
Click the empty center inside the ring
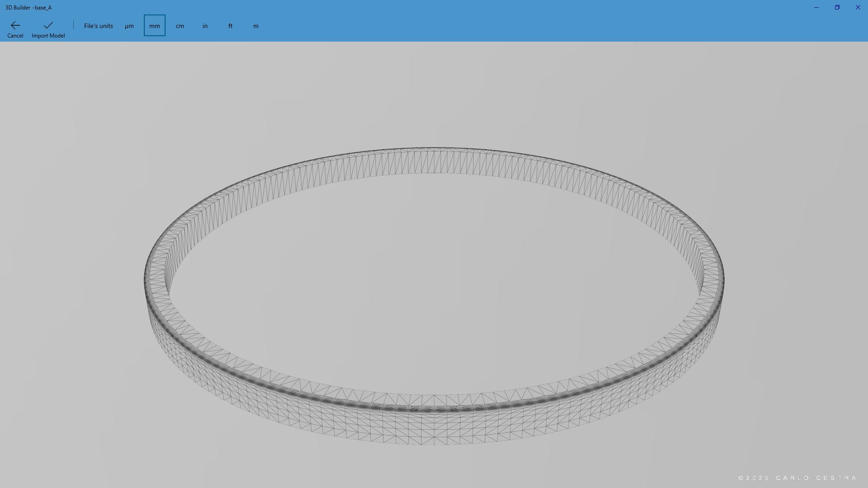click(434, 280)
